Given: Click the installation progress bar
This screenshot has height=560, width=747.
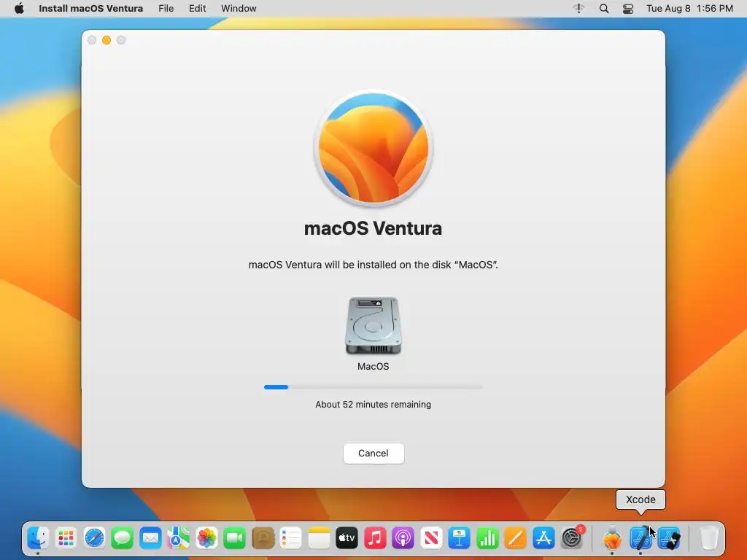Looking at the screenshot, I should (373, 387).
